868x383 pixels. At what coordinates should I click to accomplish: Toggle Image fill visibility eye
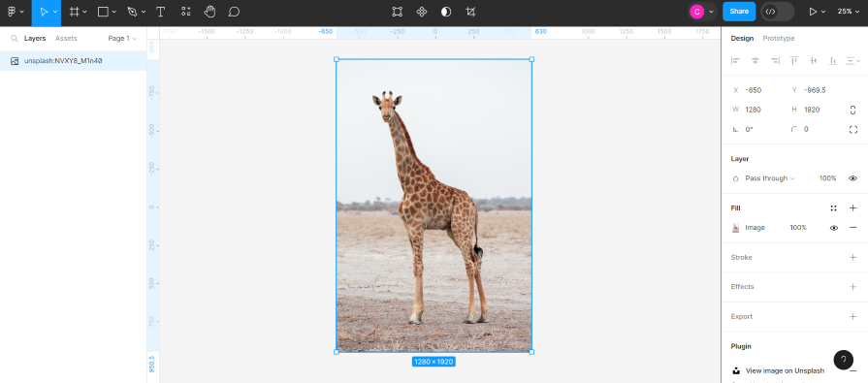pos(834,228)
